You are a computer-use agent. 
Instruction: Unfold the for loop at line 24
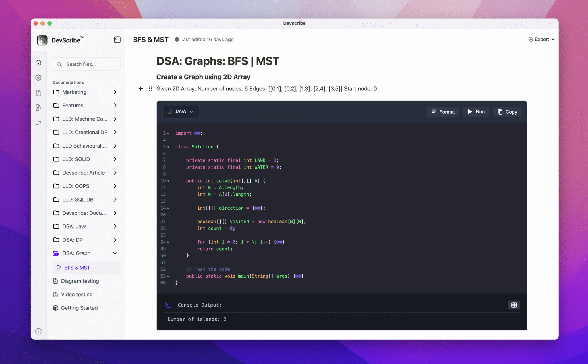[168, 242]
